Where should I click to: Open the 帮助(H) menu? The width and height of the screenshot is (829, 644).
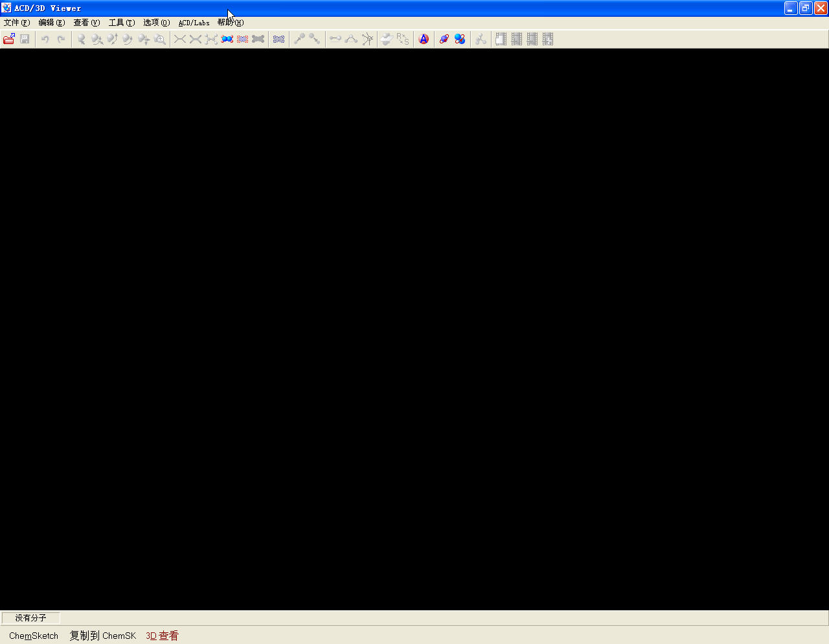[x=231, y=23]
